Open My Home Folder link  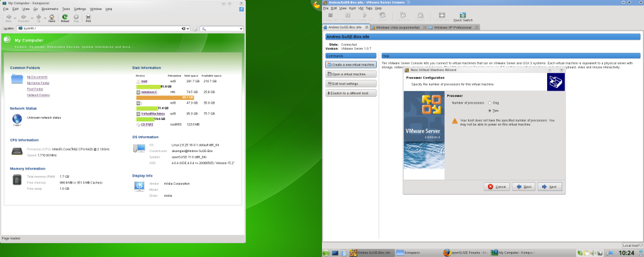click(x=38, y=83)
